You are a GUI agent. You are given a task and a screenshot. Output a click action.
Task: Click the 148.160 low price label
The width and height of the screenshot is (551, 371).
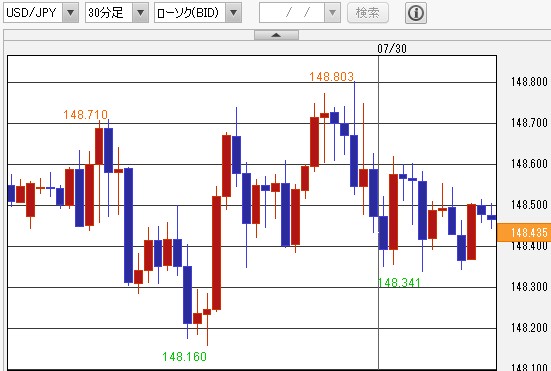184,357
